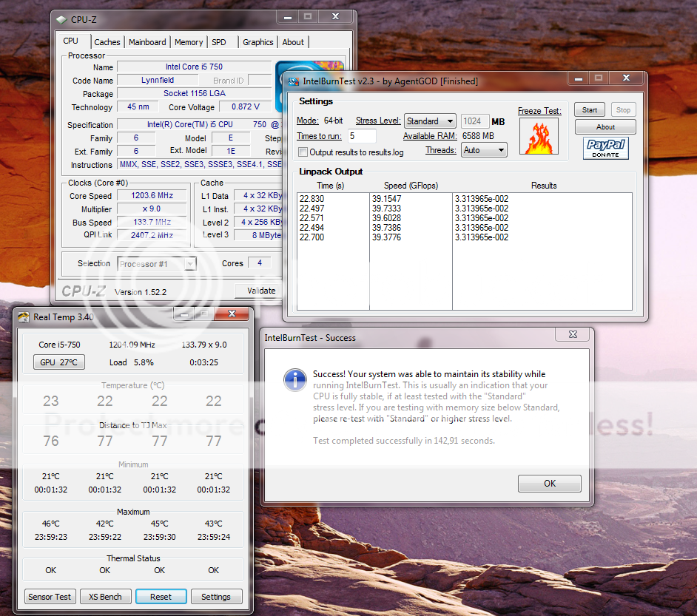Close the IntelBurnTest Success dialog
The height and width of the screenshot is (616, 697).
pos(572,335)
